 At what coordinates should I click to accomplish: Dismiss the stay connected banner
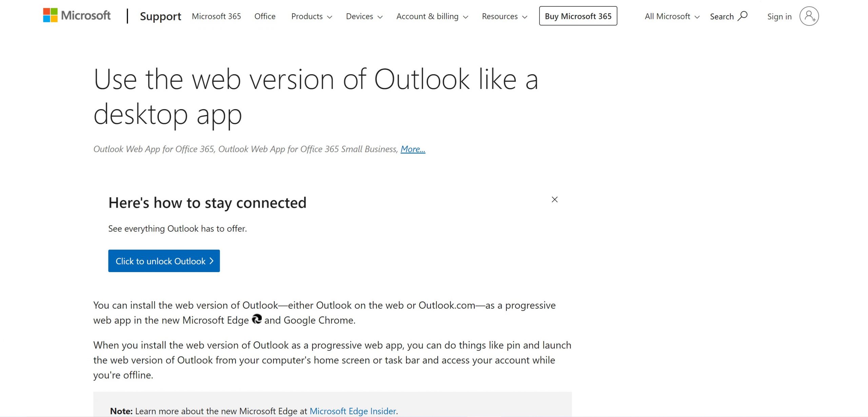pos(554,200)
